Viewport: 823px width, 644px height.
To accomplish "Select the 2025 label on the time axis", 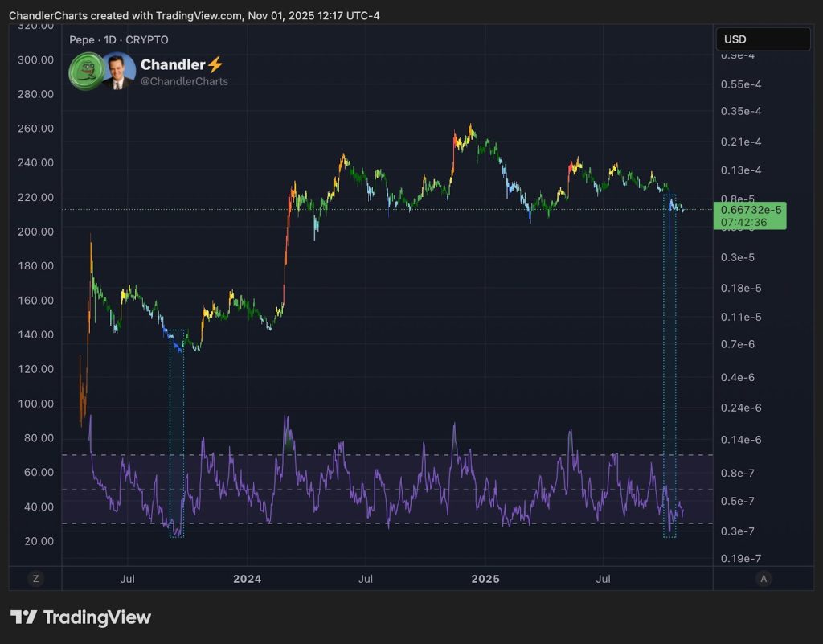I will (x=485, y=579).
